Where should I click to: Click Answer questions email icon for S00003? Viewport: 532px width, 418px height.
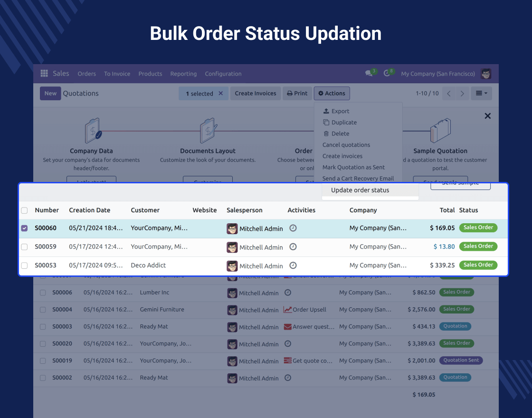pyautogui.click(x=288, y=327)
